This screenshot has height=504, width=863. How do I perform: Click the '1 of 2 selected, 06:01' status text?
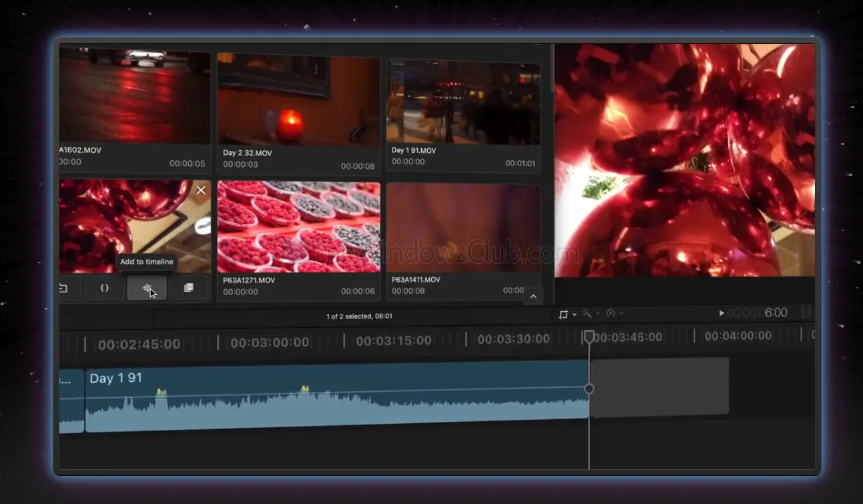click(x=359, y=316)
